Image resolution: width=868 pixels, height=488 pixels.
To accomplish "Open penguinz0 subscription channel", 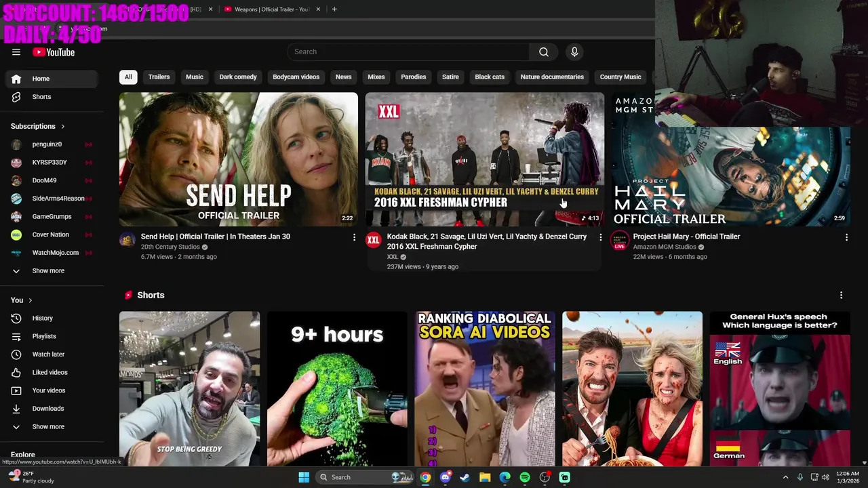I will point(52,144).
